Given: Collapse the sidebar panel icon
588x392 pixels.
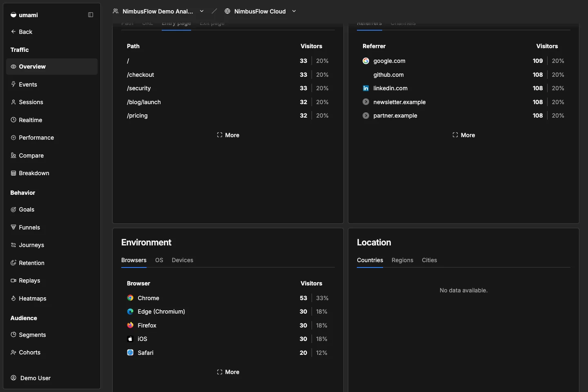Looking at the screenshot, I should click(x=91, y=15).
